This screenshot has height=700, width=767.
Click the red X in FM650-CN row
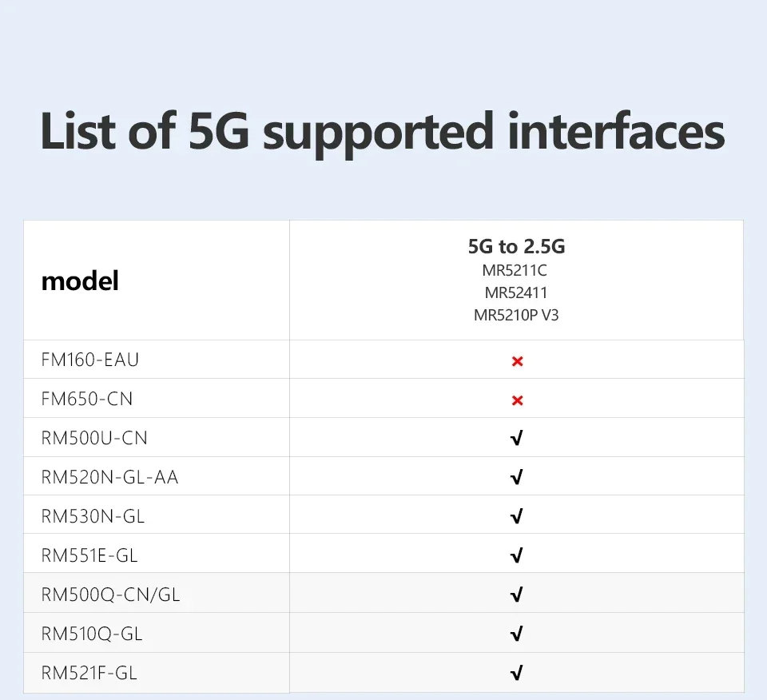[517, 400]
